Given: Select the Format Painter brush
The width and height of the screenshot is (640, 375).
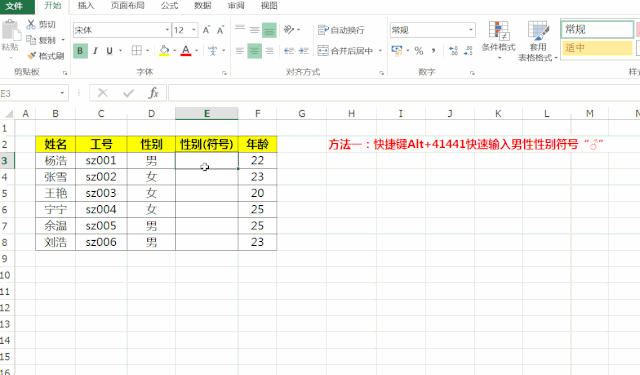Looking at the screenshot, I should 31,55.
